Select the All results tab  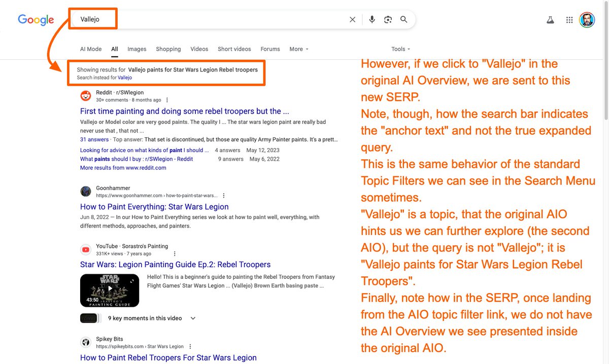[x=115, y=49]
